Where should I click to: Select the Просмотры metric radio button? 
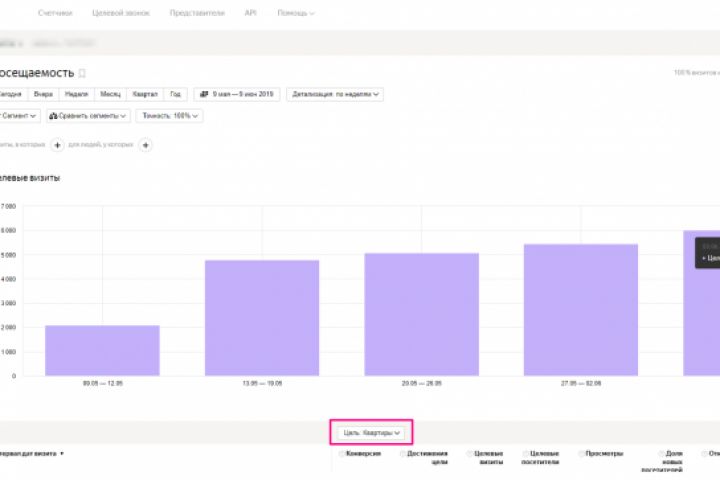(581, 454)
